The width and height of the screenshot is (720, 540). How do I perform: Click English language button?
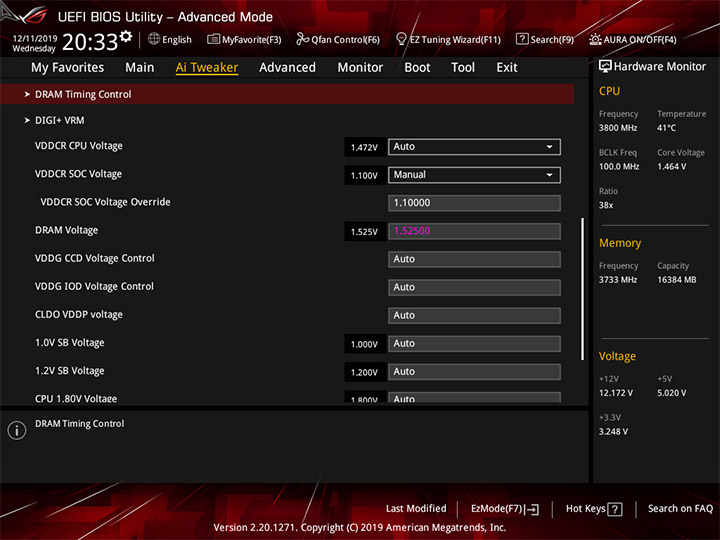click(170, 39)
